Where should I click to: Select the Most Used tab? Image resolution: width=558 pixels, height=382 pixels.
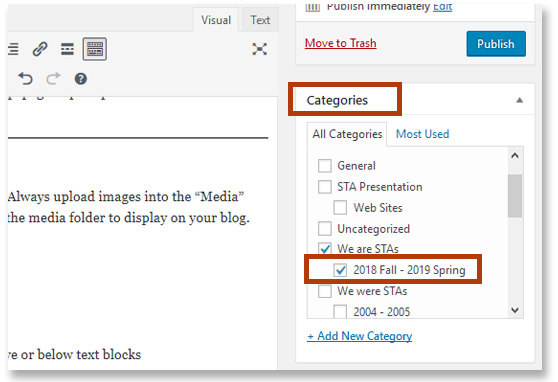pyautogui.click(x=422, y=134)
